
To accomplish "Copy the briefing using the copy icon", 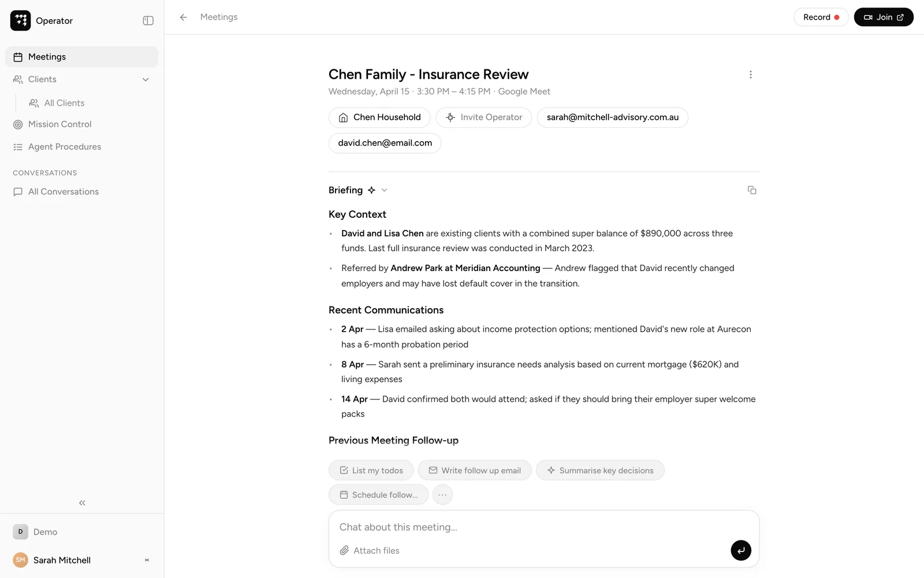I will 751,190.
